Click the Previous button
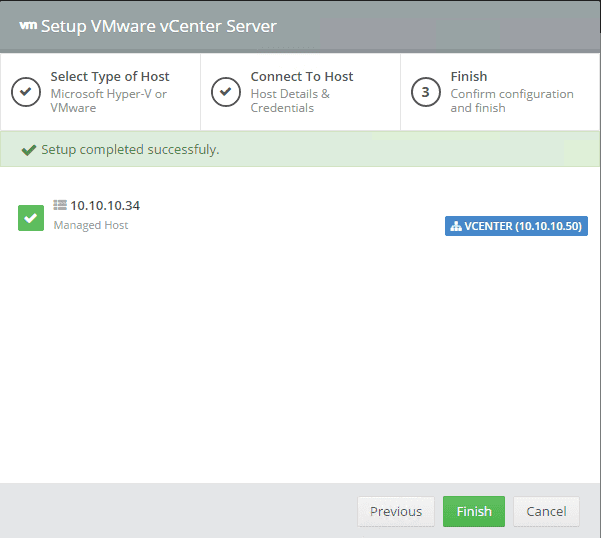Image resolution: width=601 pixels, height=538 pixels. 396,511
